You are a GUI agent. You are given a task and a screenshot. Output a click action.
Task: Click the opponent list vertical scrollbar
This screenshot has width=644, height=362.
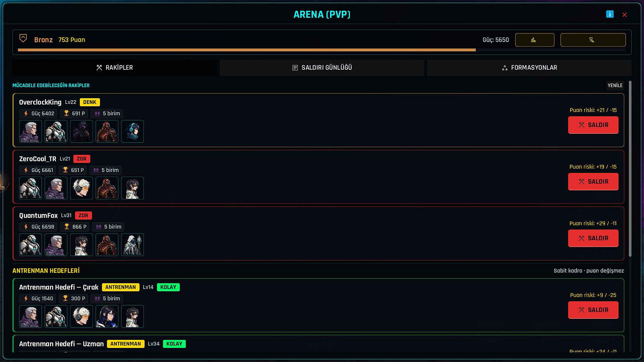630,169
